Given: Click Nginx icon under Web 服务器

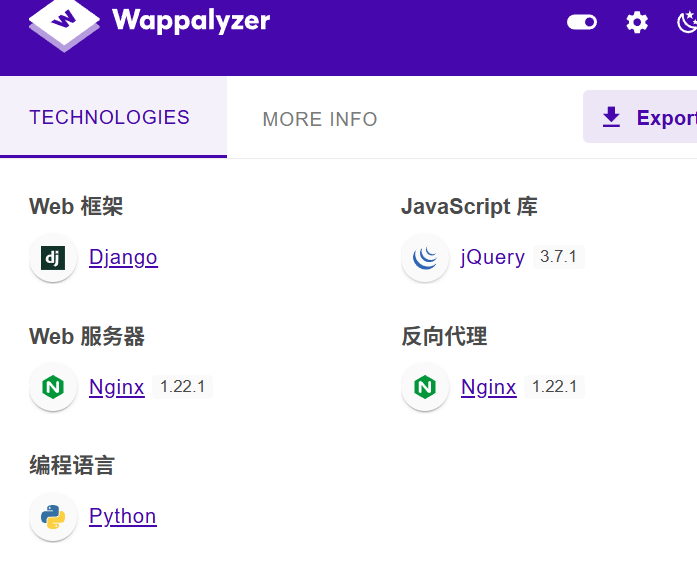Looking at the screenshot, I should [53, 387].
